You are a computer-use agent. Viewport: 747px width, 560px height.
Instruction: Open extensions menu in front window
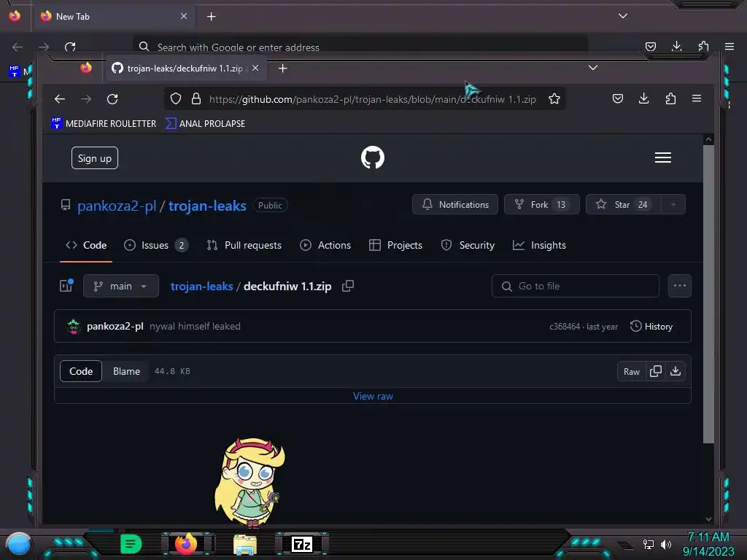pyautogui.click(x=670, y=98)
